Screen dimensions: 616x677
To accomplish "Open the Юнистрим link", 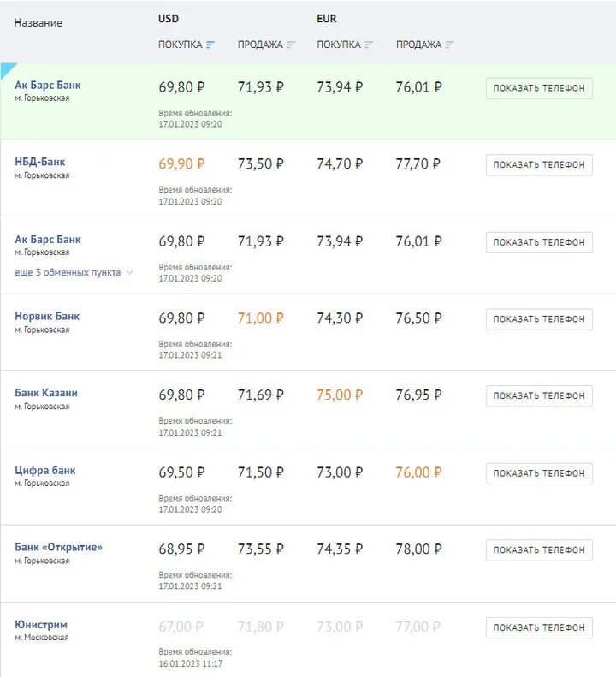I will pyautogui.click(x=41, y=624).
